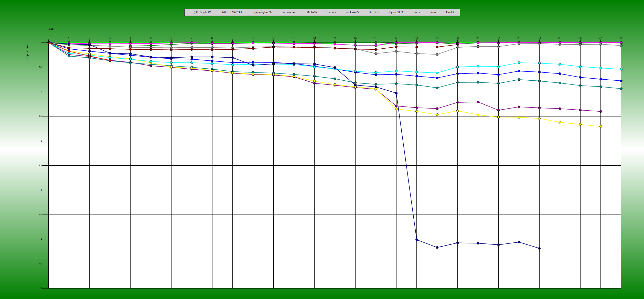
Task: Click Scholli's teal marker at lap 19
Action: pos(437,88)
